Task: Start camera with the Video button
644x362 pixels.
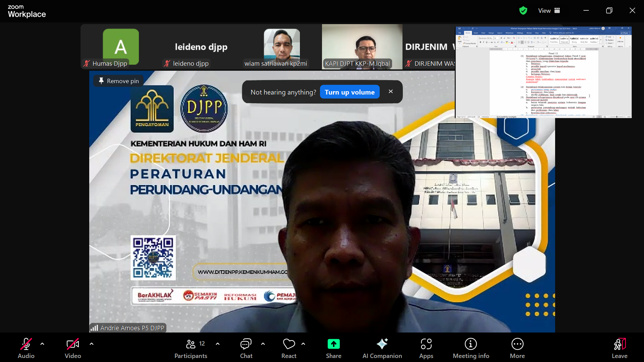Action: pyautogui.click(x=73, y=348)
